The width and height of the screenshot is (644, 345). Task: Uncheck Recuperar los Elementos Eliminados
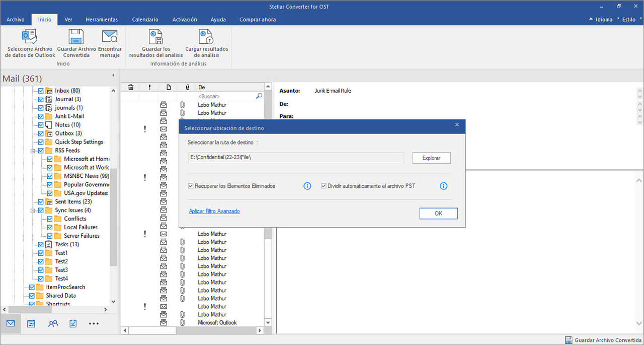(191, 186)
